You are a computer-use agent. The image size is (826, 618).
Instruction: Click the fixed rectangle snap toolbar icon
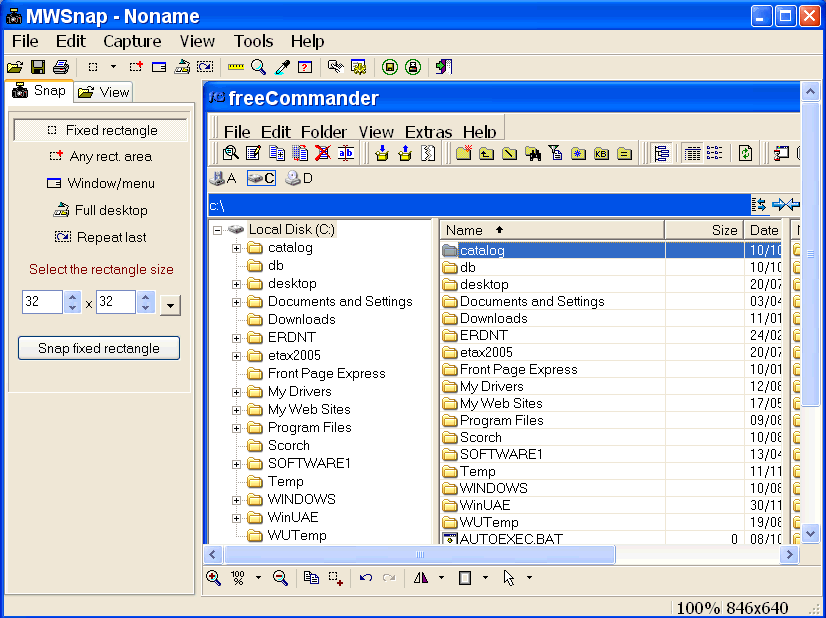pos(93,67)
